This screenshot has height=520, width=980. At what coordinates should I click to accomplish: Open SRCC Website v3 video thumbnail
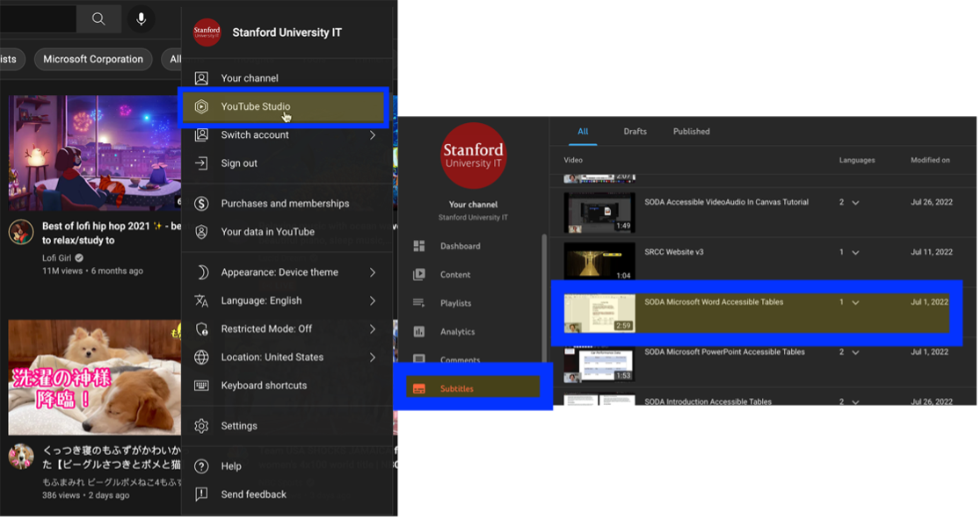(x=599, y=261)
